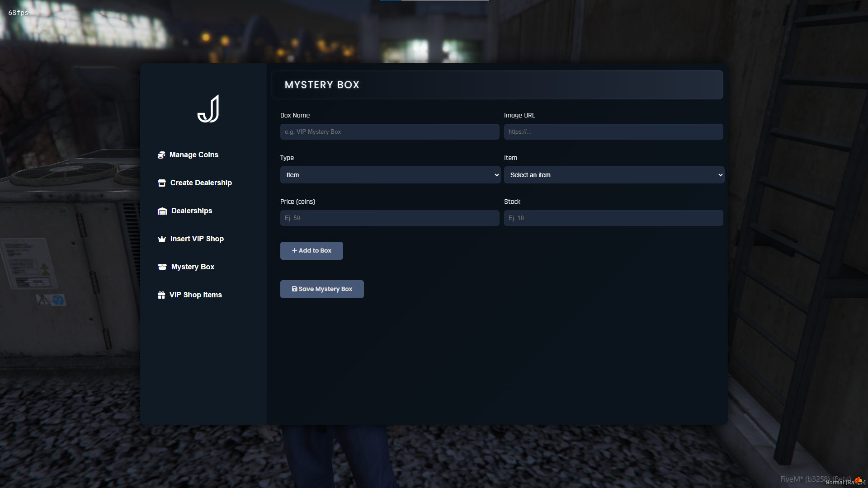Click the gift icon next to VIP Shop Items
868x488 pixels.
click(161, 295)
